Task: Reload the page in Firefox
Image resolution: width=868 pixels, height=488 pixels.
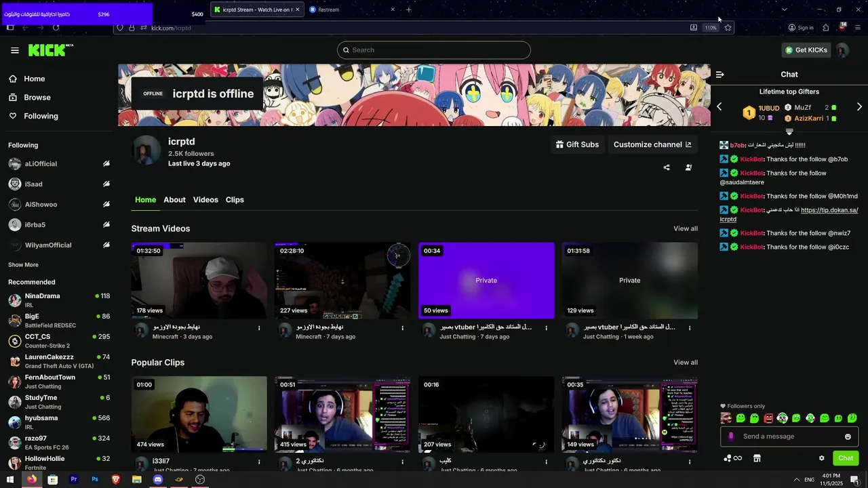Action: point(56,28)
